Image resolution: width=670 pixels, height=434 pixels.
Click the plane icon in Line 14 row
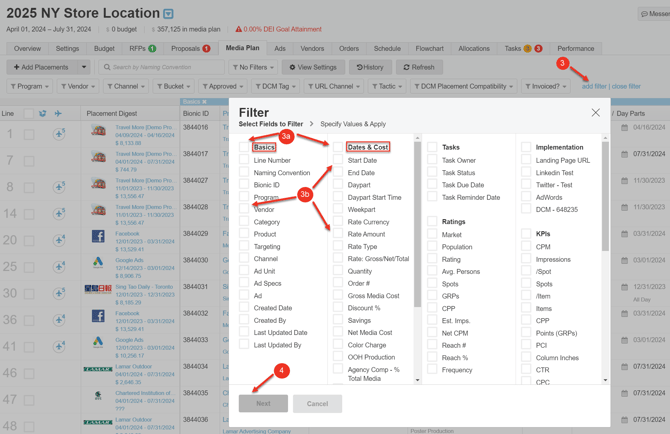[59, 213]
